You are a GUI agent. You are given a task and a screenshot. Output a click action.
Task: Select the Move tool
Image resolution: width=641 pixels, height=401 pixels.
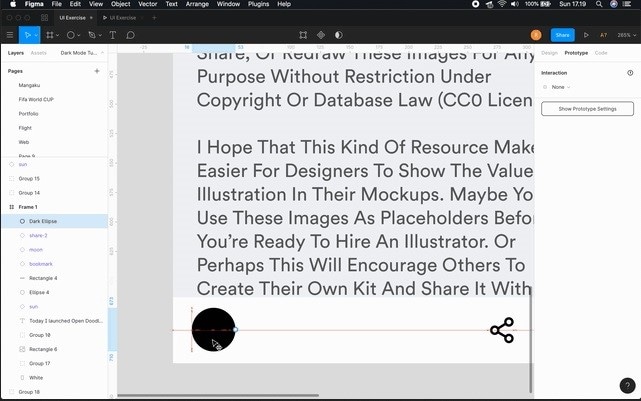tap(27, 35)
